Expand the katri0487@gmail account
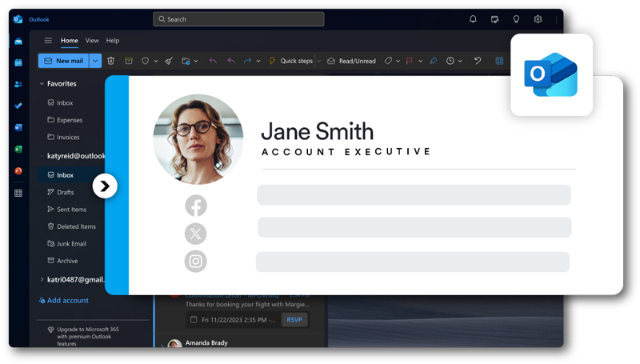This screenshot has height=364, width=640. [x=42, y=279]
